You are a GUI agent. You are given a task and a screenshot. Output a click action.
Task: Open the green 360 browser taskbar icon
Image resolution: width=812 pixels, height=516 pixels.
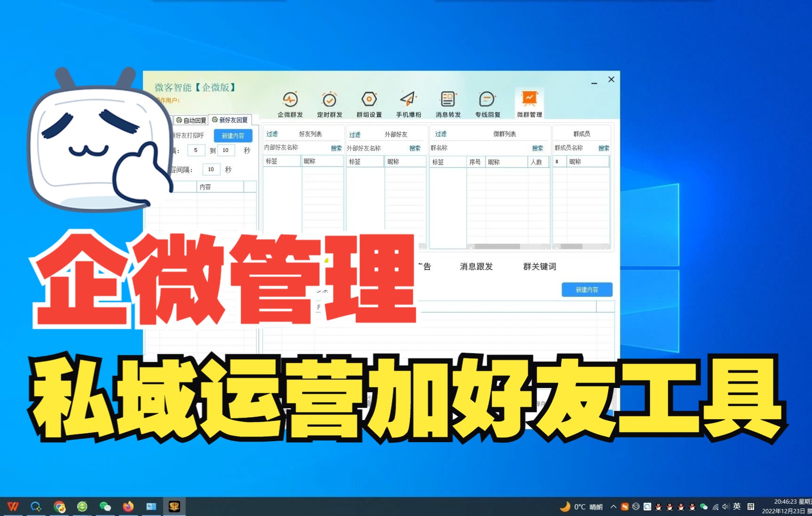[82, 506]
